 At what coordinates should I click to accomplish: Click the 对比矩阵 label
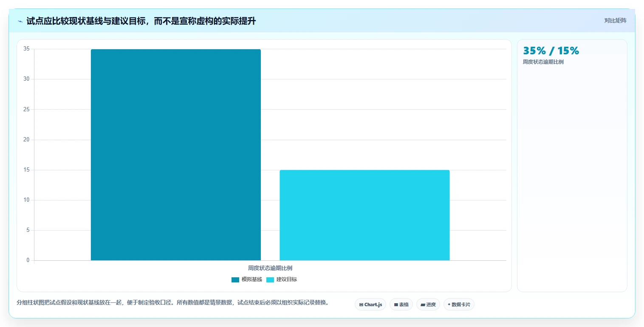click(x=615, y=20)
